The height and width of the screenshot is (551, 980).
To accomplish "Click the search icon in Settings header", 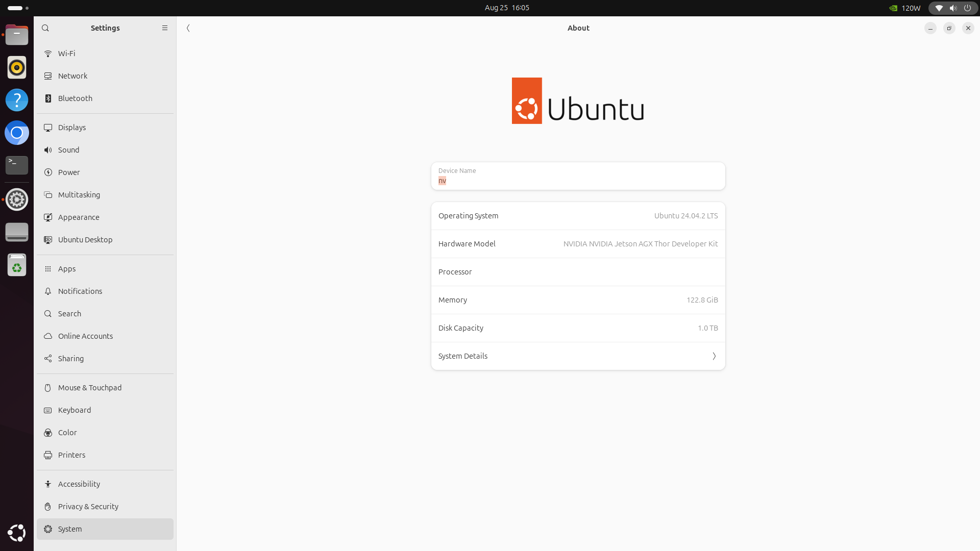I will point(45,28).
